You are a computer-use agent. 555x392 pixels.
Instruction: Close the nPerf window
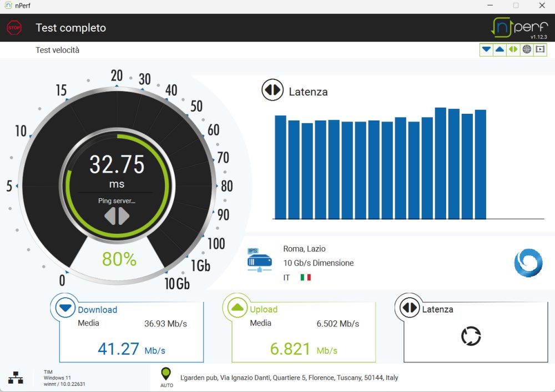(x=542, y=6)
